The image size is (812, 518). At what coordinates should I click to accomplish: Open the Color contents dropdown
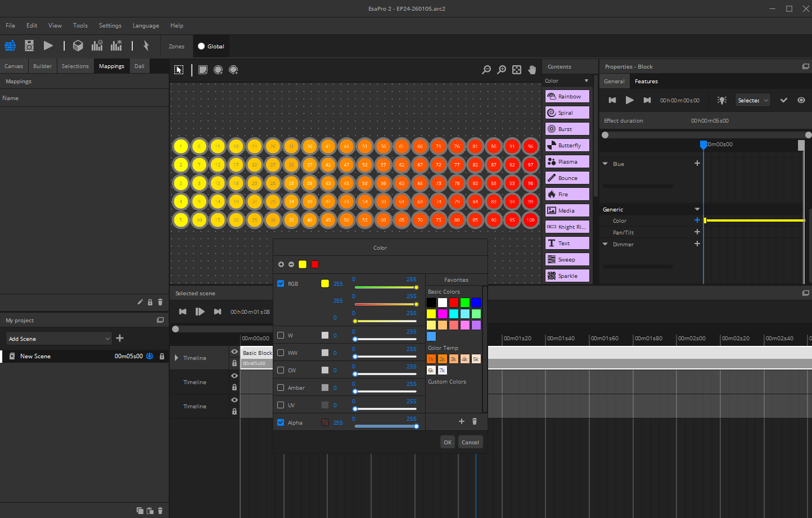[567, 81]
